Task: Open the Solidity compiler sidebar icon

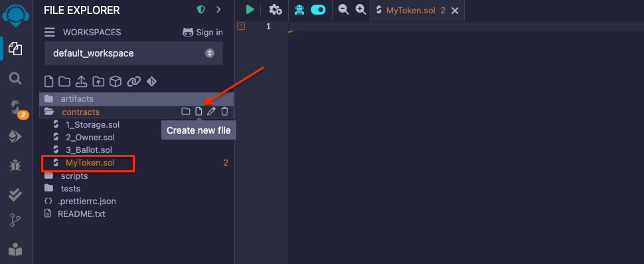Action: pyautogui.click(x=16, y=108)
